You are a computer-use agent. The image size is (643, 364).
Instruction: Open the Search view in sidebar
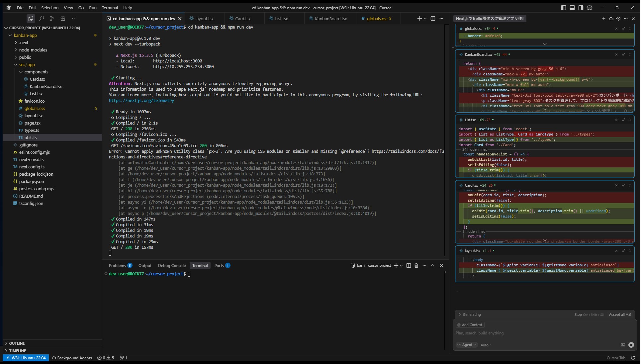pos(42,19)
